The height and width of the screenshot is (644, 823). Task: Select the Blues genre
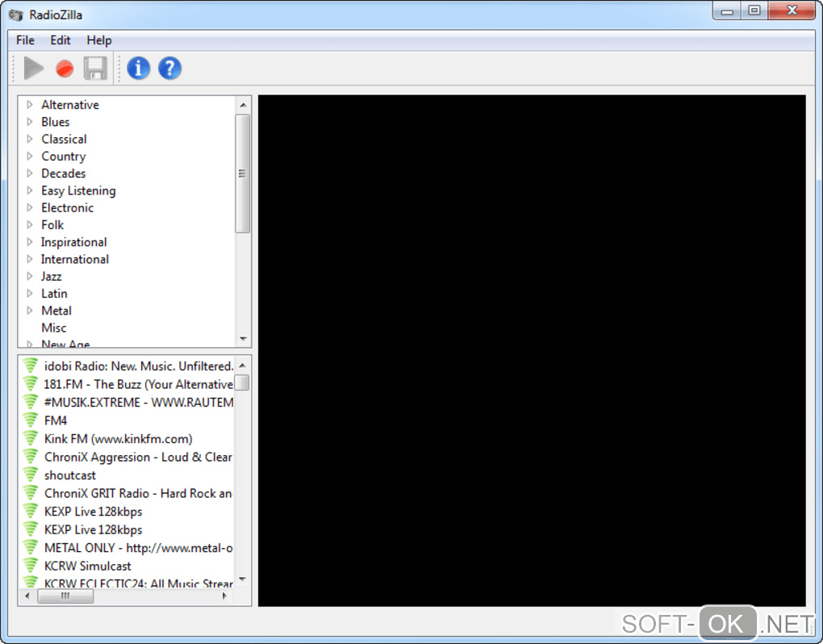(x=56, y=122)
